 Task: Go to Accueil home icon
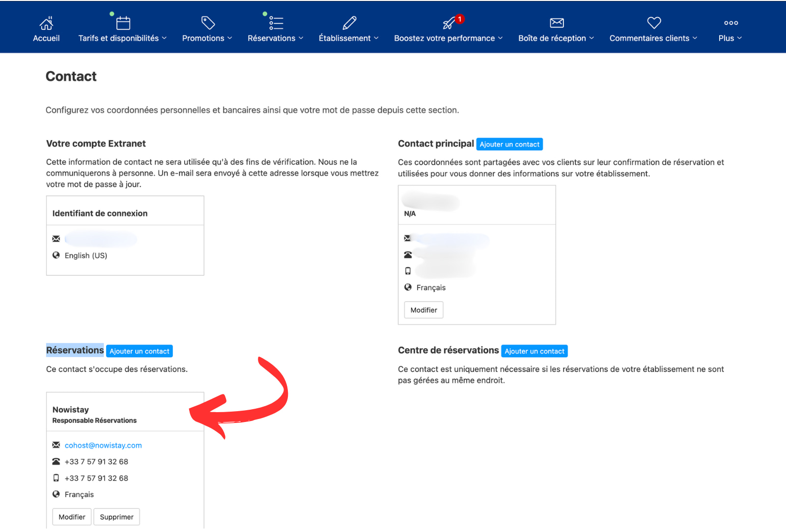(46, 23)
